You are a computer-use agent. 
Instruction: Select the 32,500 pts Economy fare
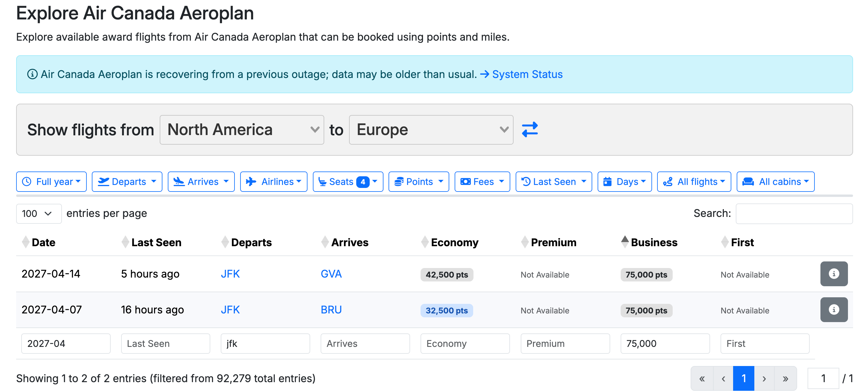[x=447, y=310]
